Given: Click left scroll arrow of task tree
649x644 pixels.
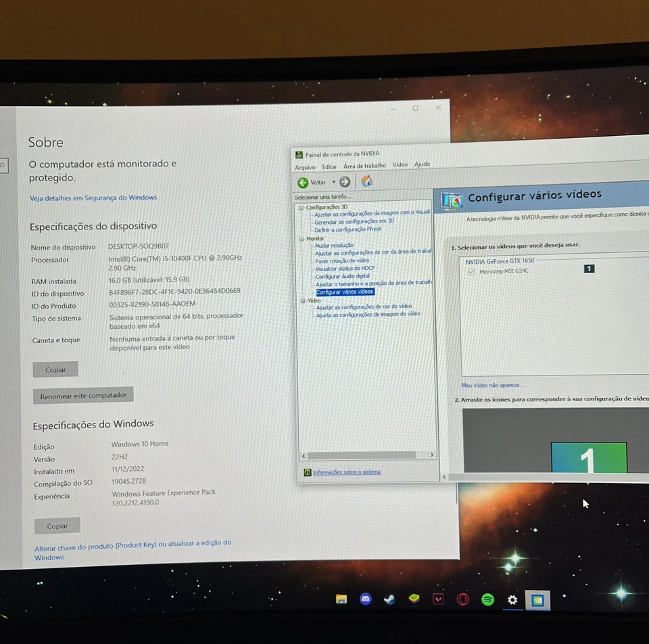Looking at the screenshot, I should (304, 456).
